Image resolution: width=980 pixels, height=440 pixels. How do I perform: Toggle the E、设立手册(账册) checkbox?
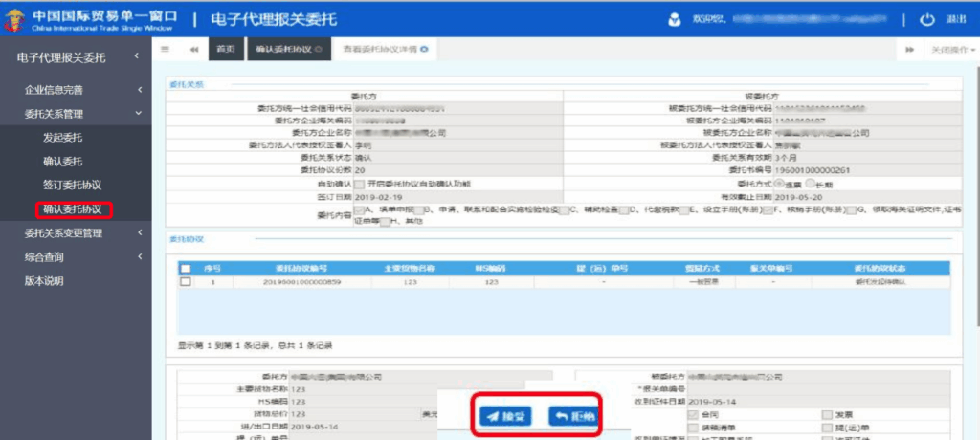click(683, 210)
